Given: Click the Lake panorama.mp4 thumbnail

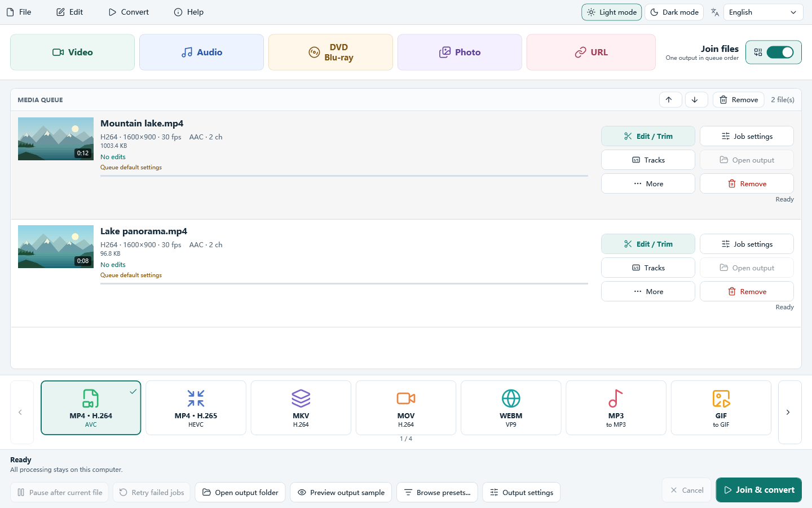Looking at the screenshot, I should pyautogui.click(x=56, y=247).
